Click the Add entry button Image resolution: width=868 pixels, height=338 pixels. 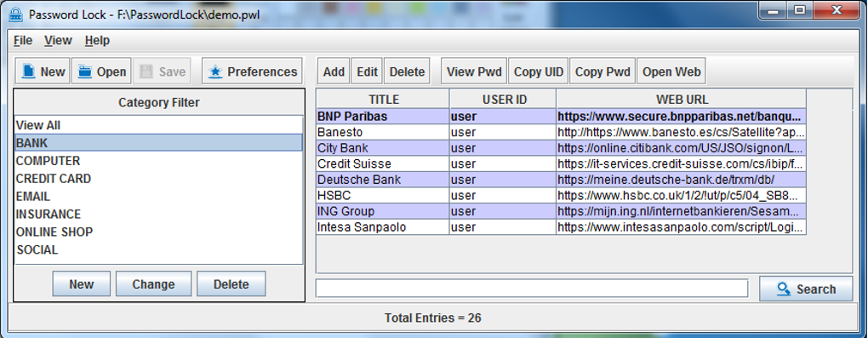(x=334, y=72)
